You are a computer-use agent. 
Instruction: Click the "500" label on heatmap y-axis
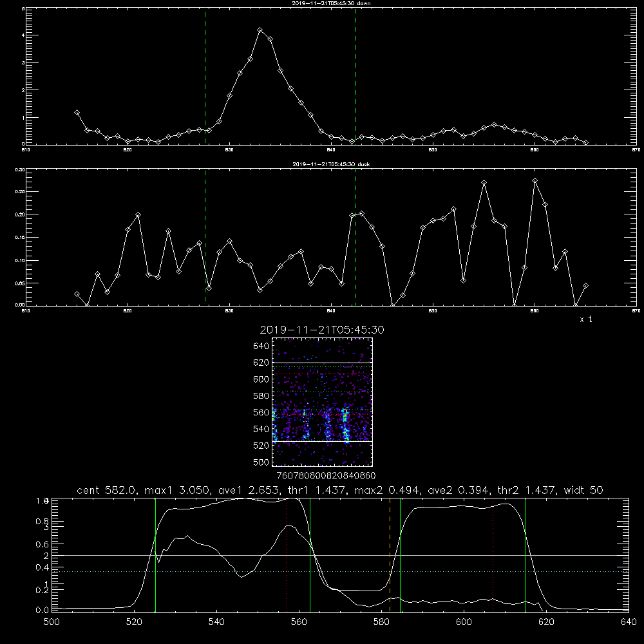pos(261,462)
